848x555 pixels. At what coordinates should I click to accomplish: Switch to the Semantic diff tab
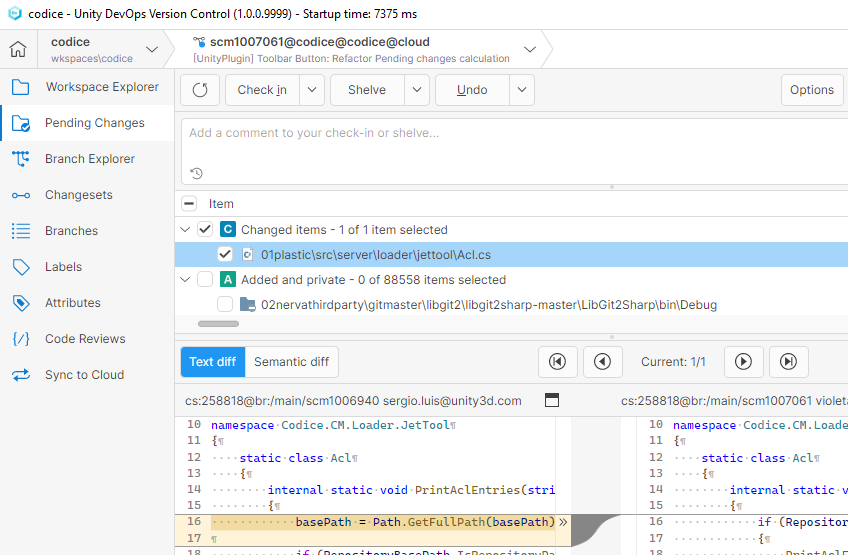[292, 362]
